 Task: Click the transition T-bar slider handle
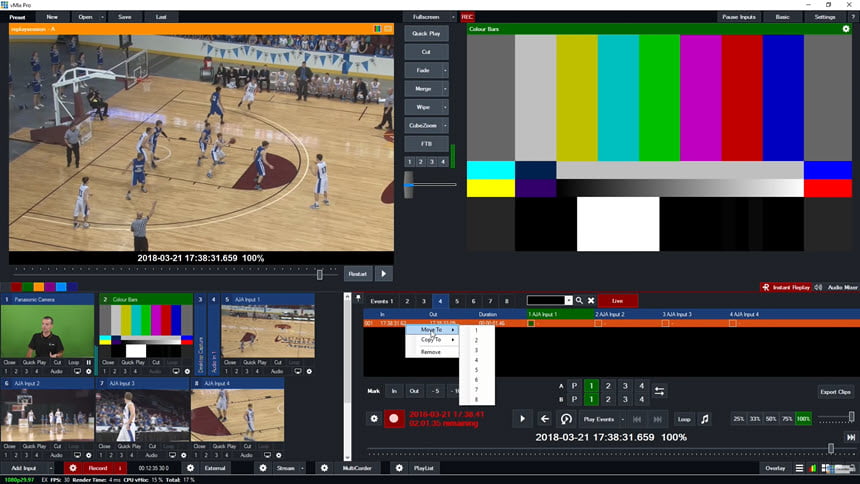point(409,184)
